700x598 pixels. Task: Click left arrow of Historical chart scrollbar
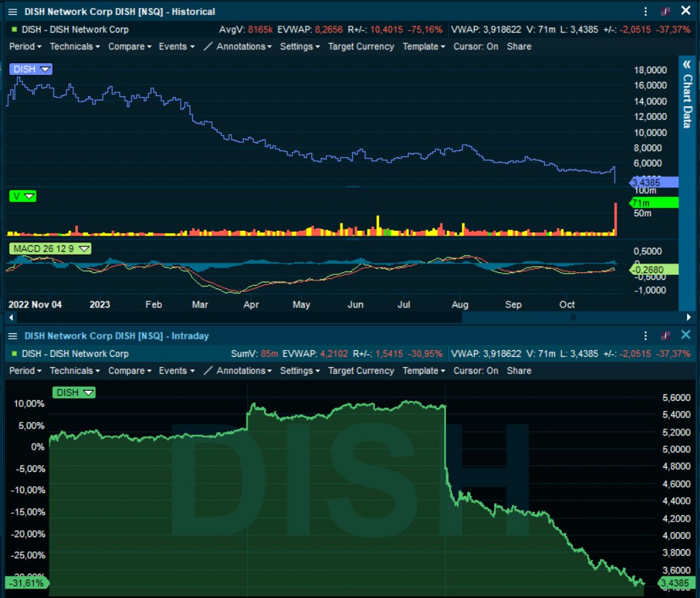[x=11, y=318]
